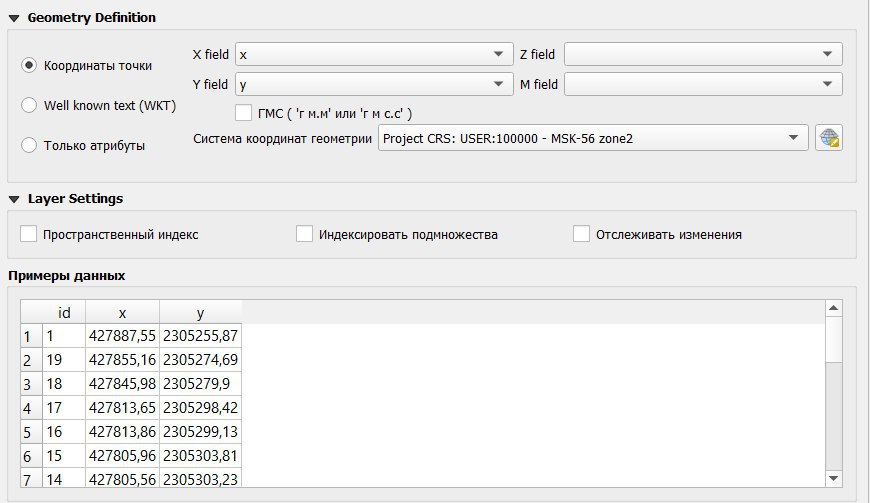This screenshot has height=503, width=870.
Task: Collapse the Layer Settings section
Action: [x=14, y=199]
